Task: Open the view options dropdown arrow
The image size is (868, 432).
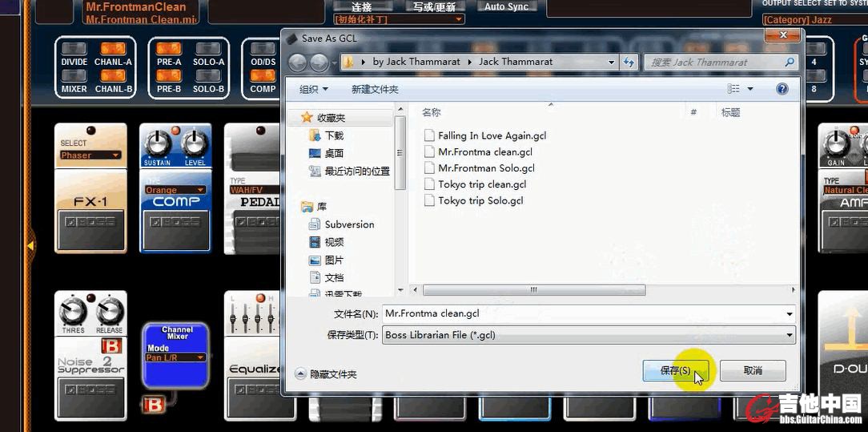Action: point(750,89)
